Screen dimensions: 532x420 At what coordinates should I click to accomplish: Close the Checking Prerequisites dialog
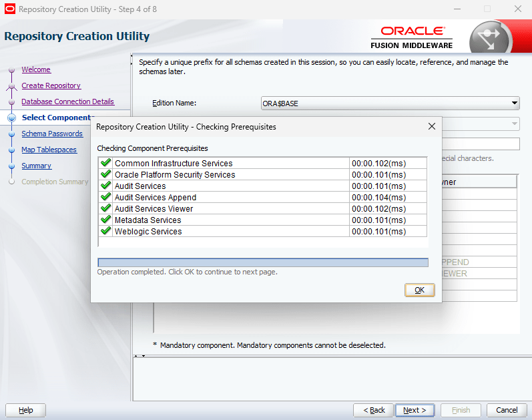432,126
